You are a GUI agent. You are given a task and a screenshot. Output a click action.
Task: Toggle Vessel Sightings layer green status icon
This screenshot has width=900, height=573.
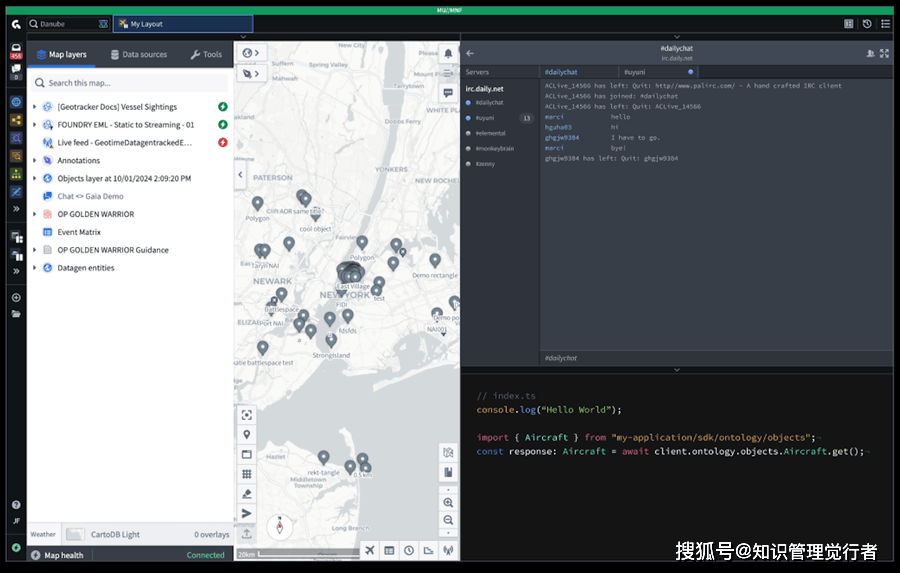(x=222, y=107)
